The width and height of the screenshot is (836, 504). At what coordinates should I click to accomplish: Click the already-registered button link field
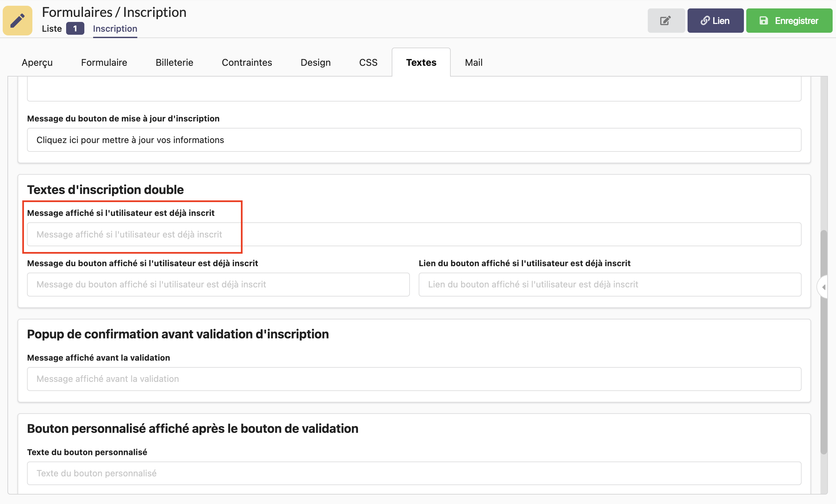point(610,285)
